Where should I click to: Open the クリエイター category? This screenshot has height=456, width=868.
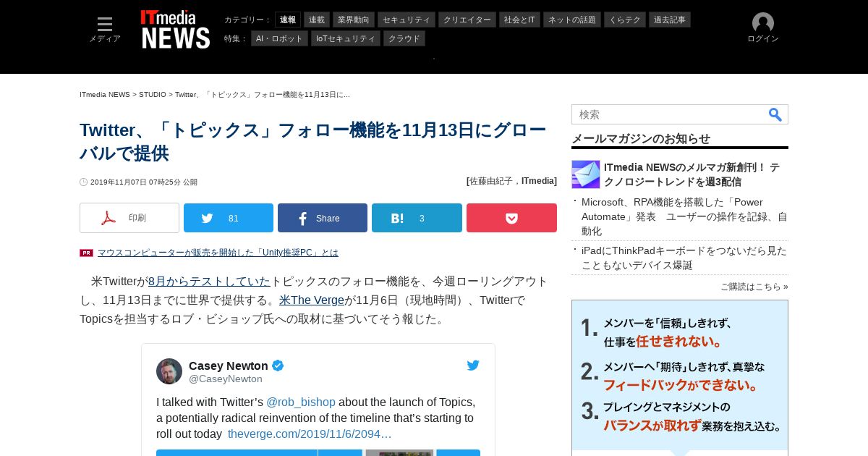(467, 20)
